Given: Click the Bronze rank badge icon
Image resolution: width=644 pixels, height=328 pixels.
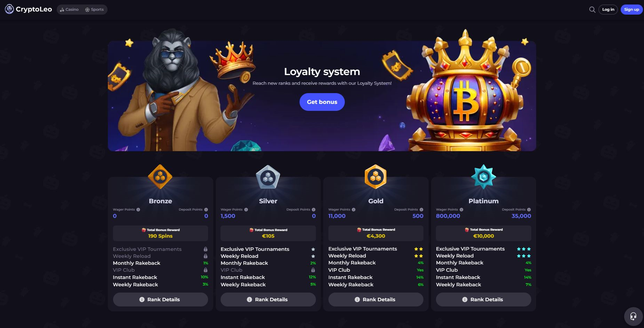Looking at the screenshot, I should 160,177.
